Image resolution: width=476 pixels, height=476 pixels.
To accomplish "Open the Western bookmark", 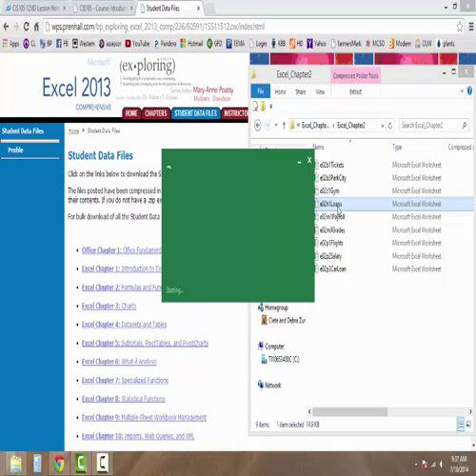I will coord(84,44).
